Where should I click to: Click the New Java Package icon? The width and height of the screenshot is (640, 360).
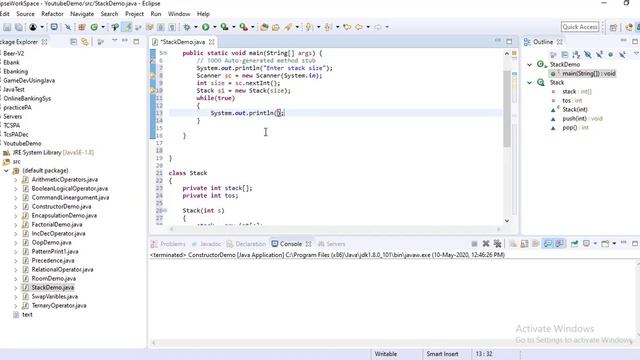[x=82, y=27]
